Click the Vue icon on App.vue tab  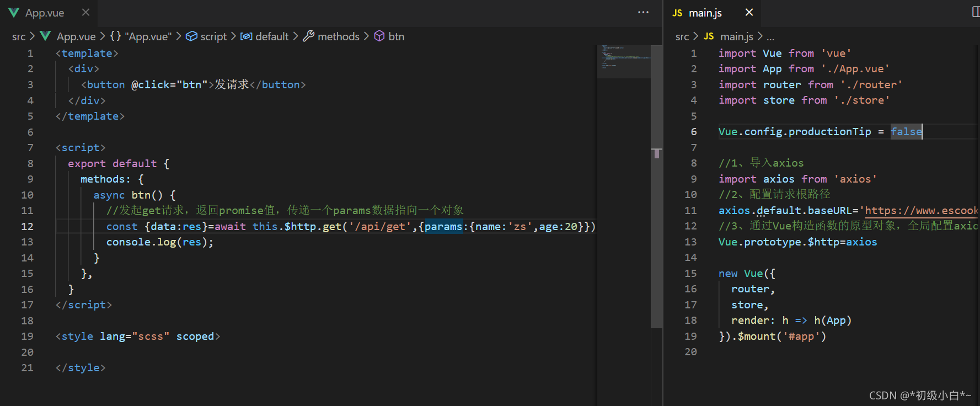(x=14, y=12)
